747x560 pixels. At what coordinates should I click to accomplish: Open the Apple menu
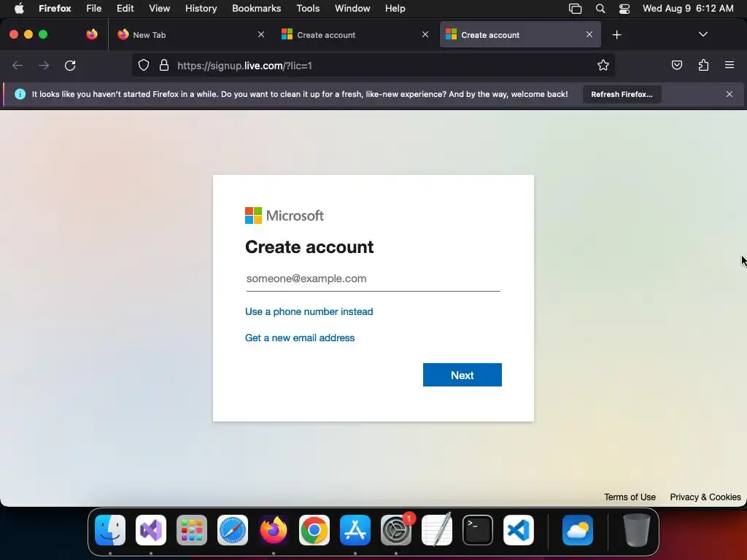pyautogui.click(x=19, y=8)
